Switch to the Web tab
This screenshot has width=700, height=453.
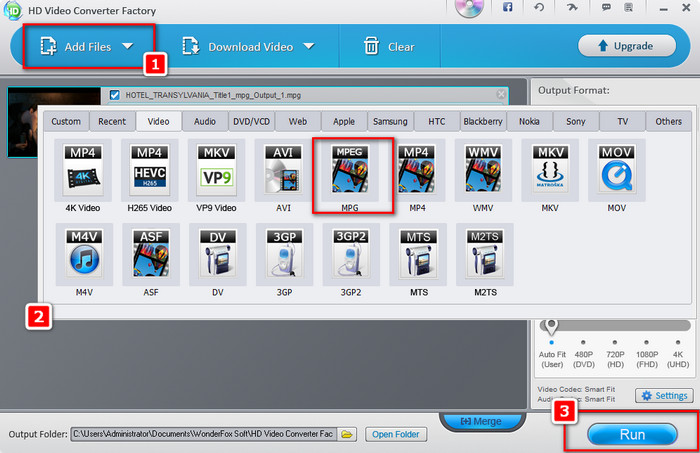click(x=298, y=121)
